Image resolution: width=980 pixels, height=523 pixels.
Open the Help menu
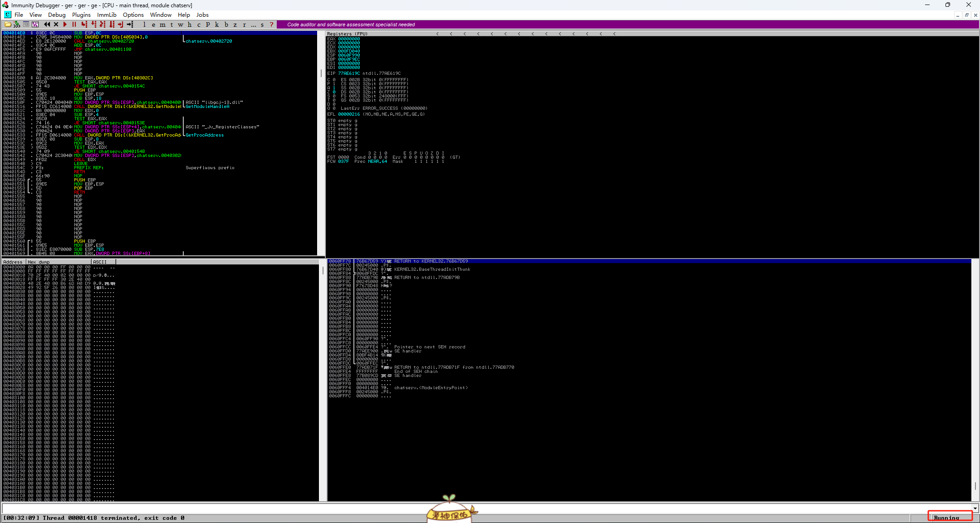click(184, 15)
